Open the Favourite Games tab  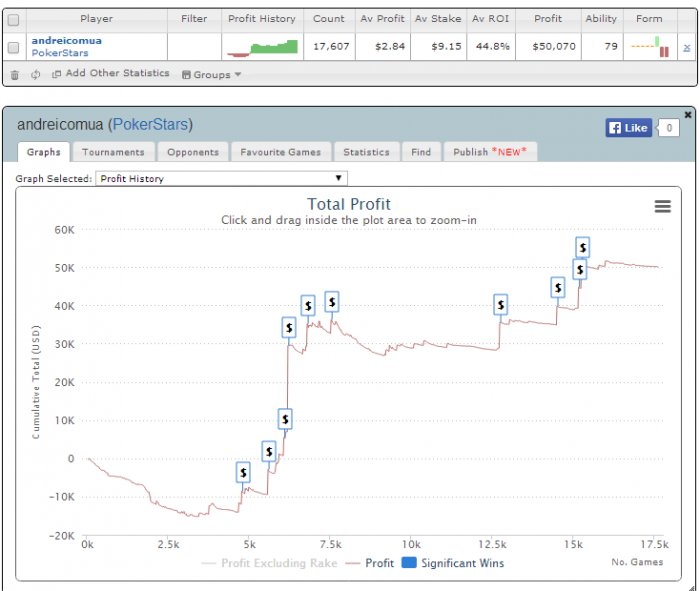(x=280, y=152)
